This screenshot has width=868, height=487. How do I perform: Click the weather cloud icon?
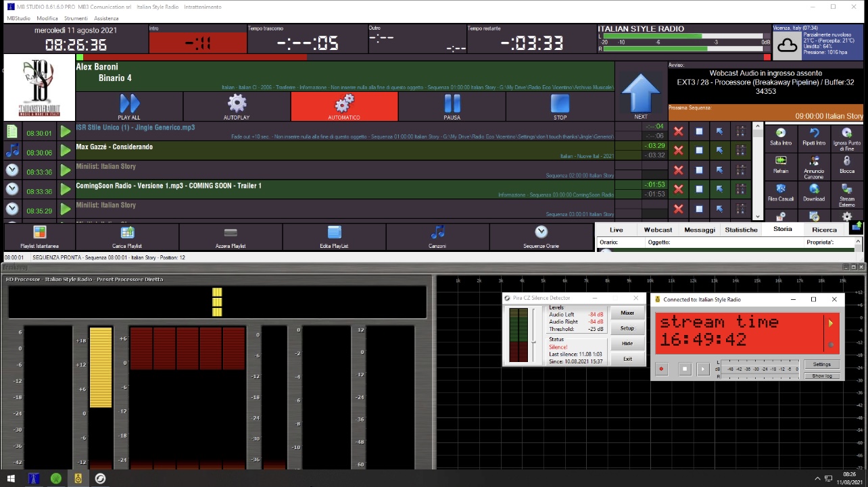[787, 45]
